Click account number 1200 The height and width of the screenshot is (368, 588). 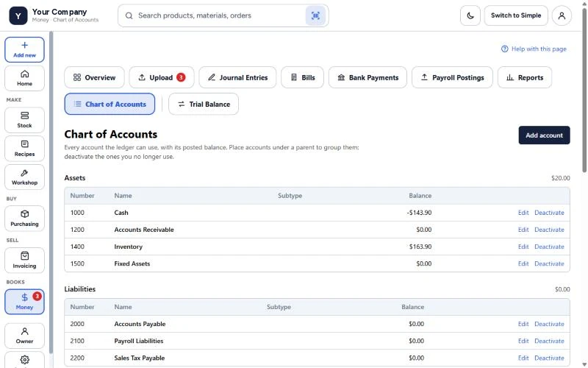tap(77, 230)
